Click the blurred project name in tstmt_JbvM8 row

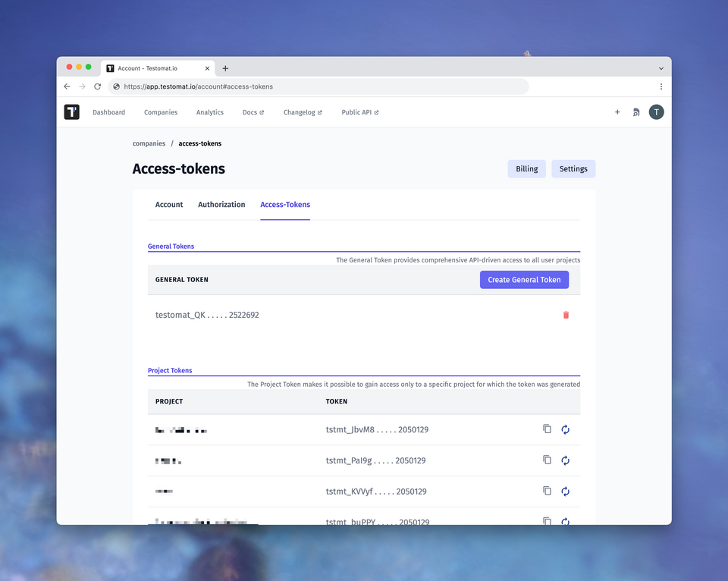tap(181, 430)
